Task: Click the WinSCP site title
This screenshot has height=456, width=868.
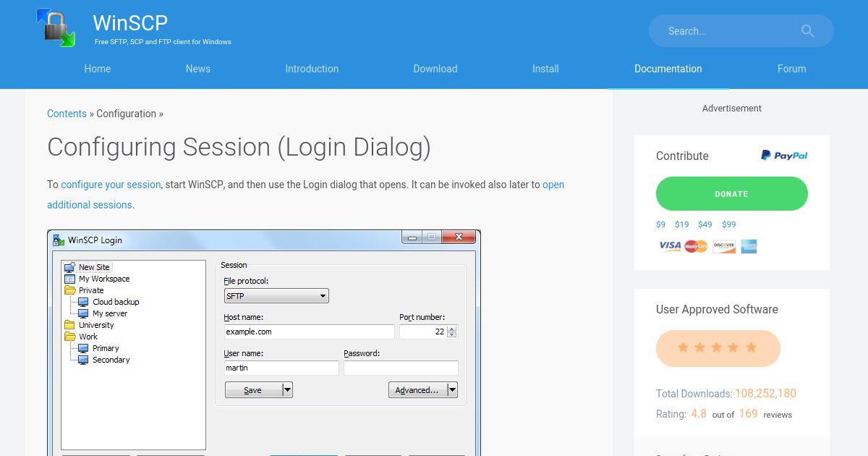Action: [130, 23]
